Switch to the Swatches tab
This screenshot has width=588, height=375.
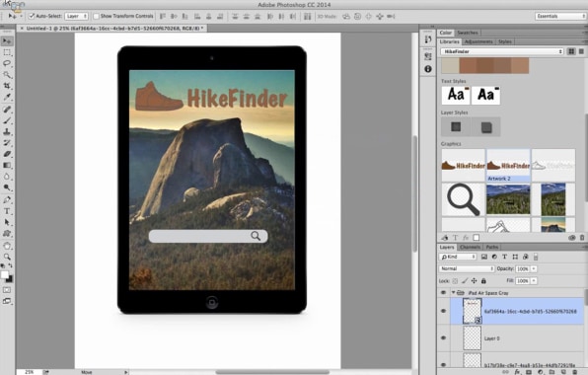pos(468,33)
